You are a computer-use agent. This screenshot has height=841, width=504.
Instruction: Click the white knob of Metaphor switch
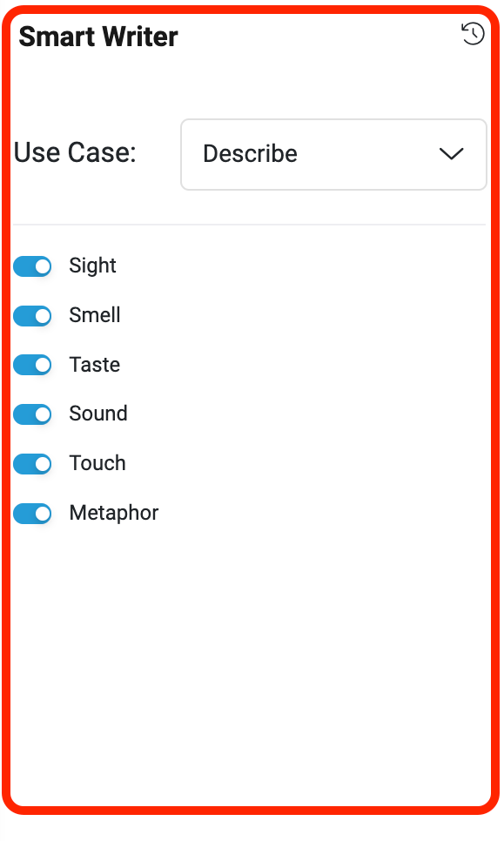43,514
